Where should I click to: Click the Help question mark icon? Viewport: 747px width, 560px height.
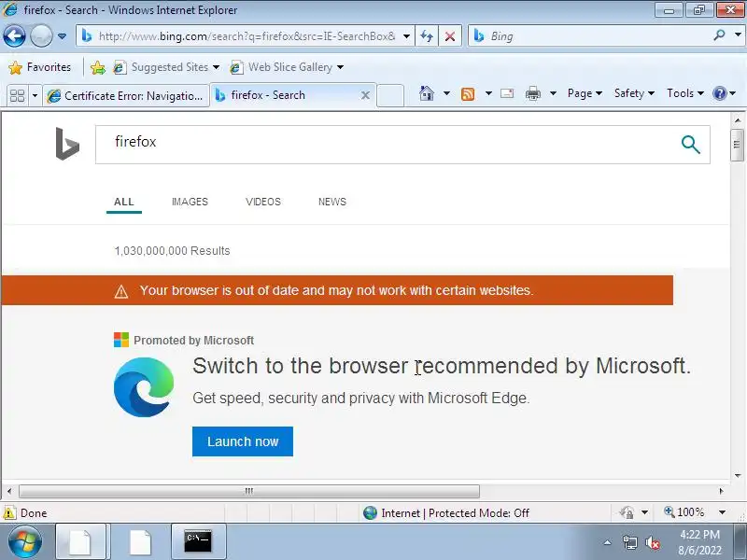(719, 93)
